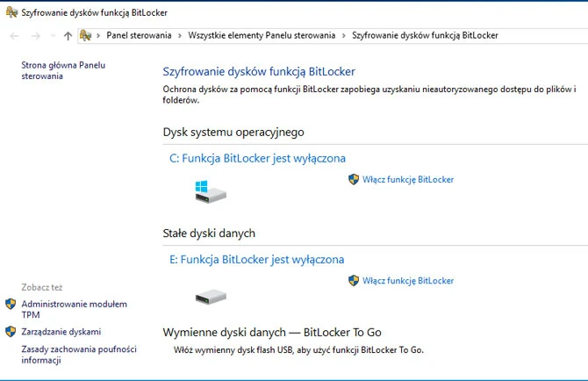Open Panel sterowania breadcrumb

click(x=139, y=35)
